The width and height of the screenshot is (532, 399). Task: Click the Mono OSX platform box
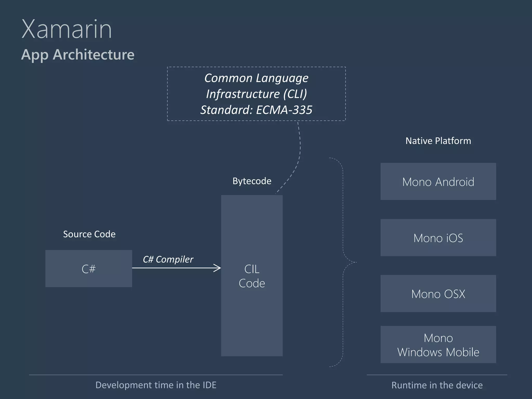coord(438,294)
